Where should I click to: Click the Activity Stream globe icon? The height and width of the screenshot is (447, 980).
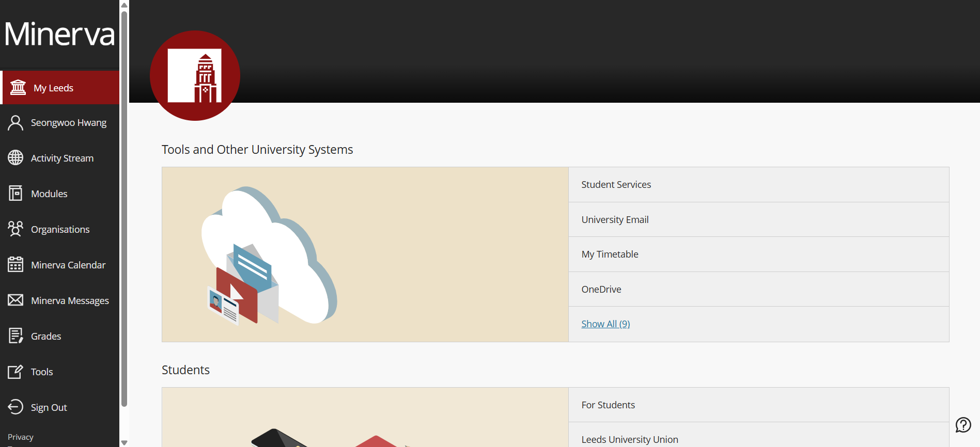pos(15,158)
